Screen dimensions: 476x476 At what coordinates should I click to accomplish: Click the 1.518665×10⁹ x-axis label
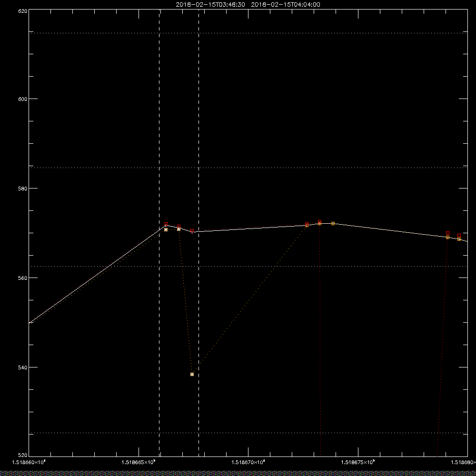[139, 462]
